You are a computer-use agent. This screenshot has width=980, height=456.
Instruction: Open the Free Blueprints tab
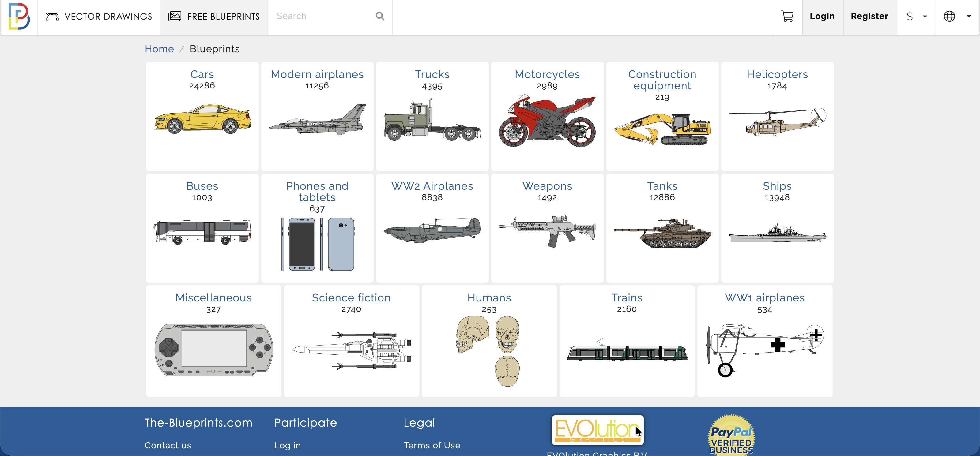(223, 16)
